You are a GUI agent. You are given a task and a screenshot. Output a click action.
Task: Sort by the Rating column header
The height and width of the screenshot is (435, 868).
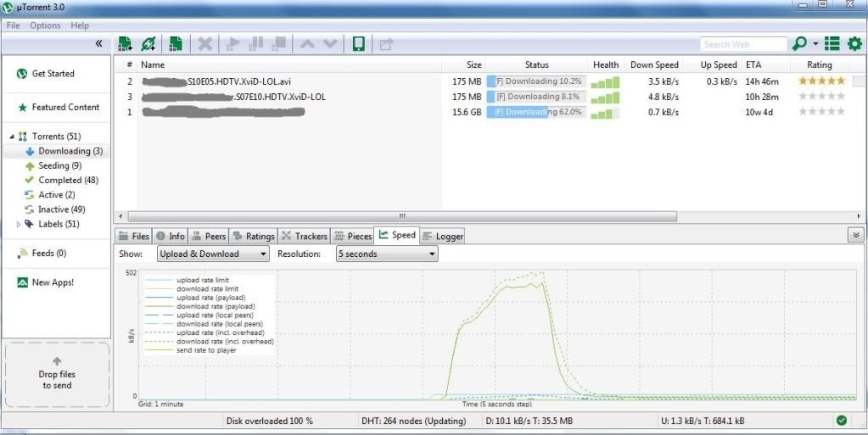[820, 64]
